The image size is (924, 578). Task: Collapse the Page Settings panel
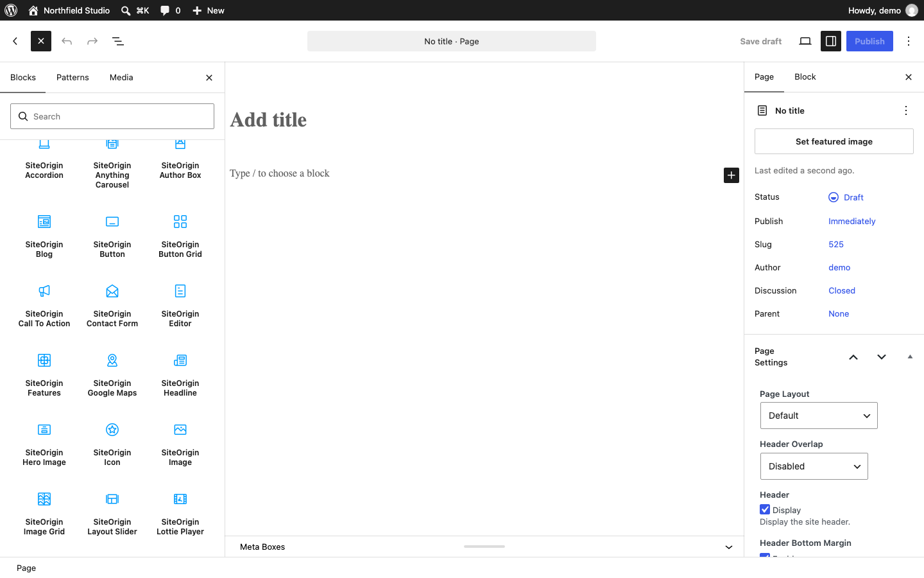[910, 357]
